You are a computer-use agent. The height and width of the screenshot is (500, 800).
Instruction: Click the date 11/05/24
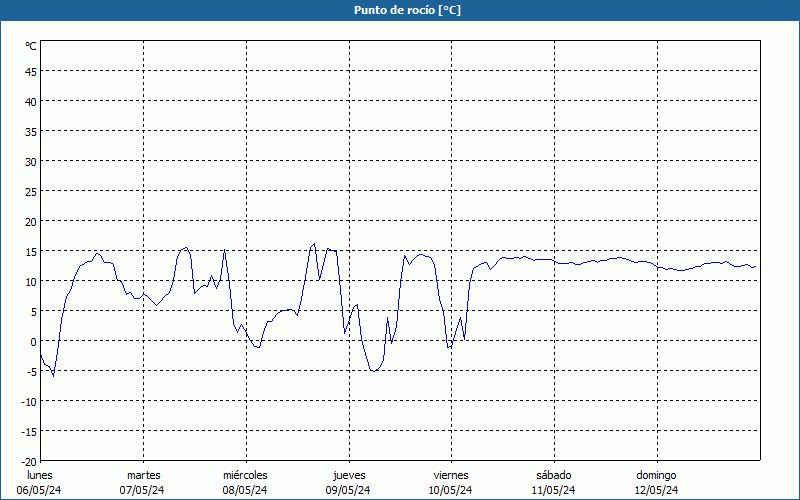coord(554,490)
